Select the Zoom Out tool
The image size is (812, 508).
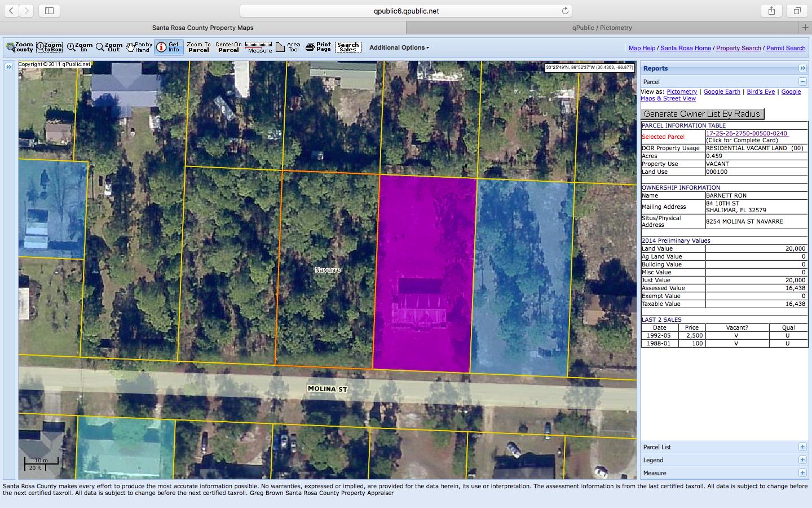pos(109,47)
